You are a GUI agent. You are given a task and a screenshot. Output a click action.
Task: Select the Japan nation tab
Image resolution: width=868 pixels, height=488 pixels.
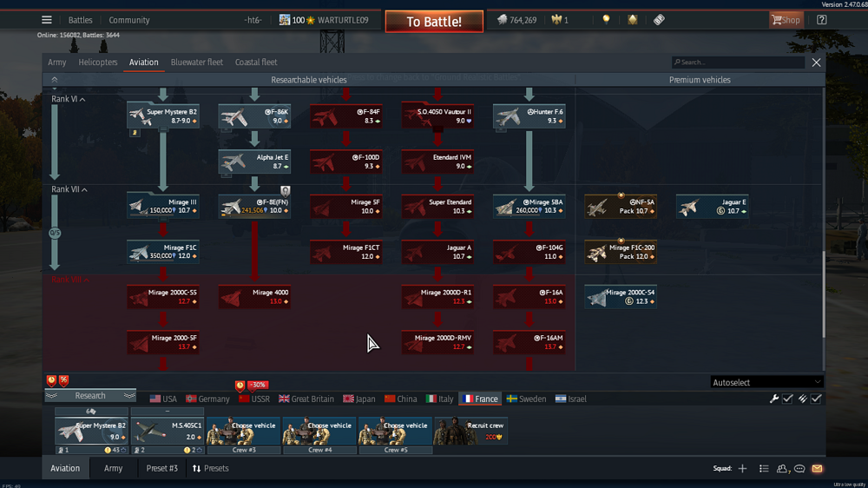(358, 399)
